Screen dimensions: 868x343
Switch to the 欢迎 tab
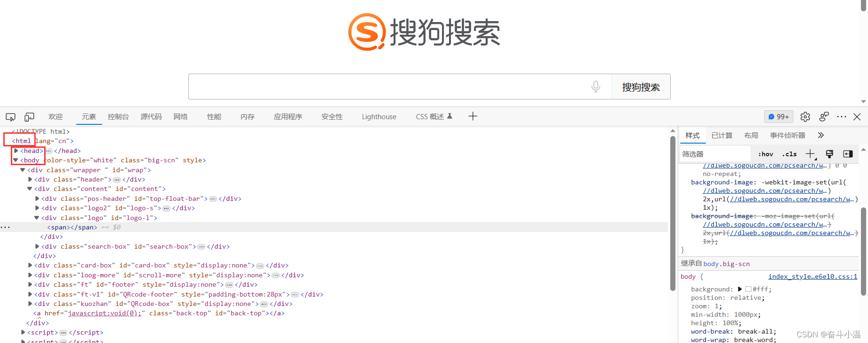[55, 117]
